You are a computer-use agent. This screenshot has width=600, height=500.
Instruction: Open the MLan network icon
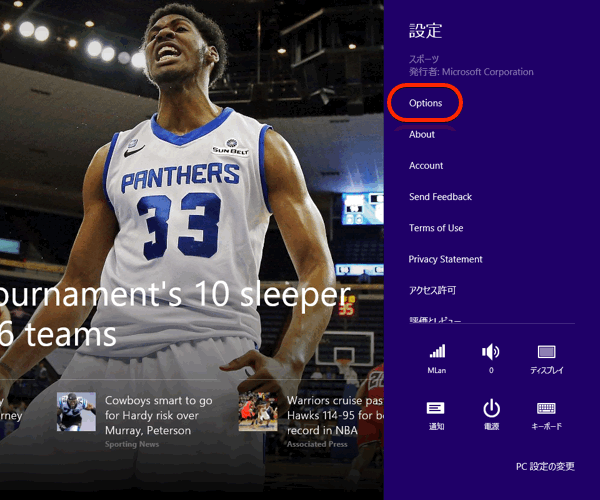pos(437,353)
